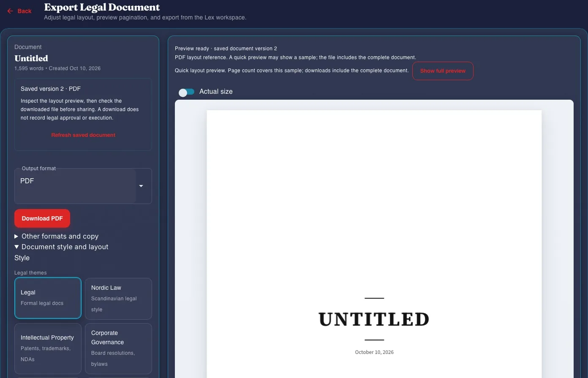Click the 'Untitled' document name heading

coord(31,58)
